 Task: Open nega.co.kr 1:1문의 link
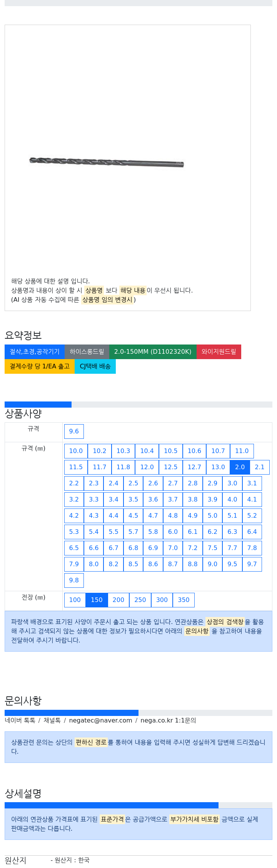[168, 721]
